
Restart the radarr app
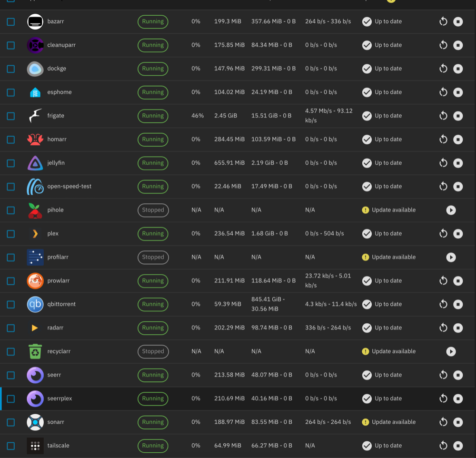[x=443, y=328]
